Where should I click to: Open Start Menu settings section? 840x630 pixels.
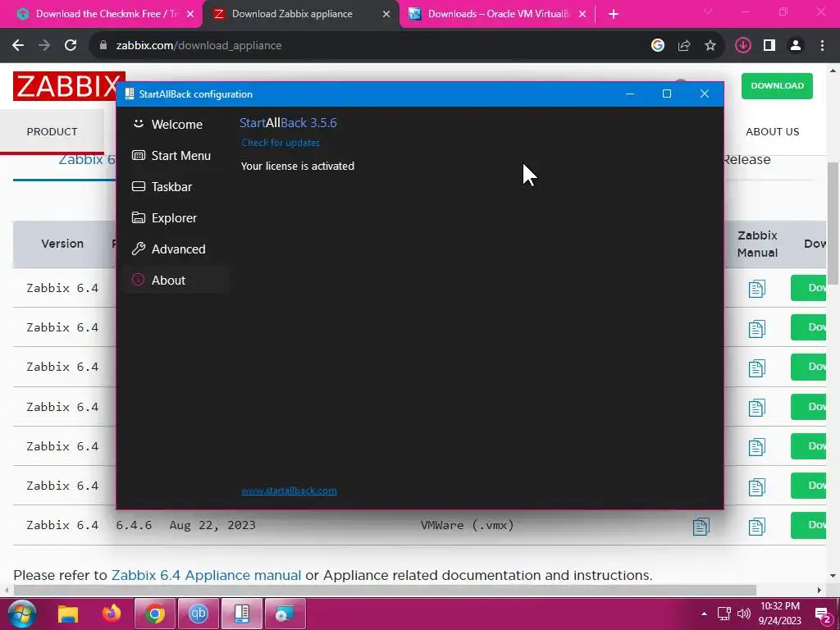point(176,155)
